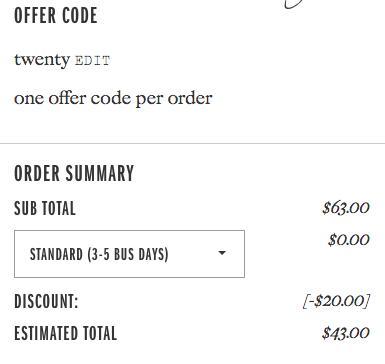
Task: Click the $63.00 subtotal amount
Action: pyautogui.click(x=346, y=208)
